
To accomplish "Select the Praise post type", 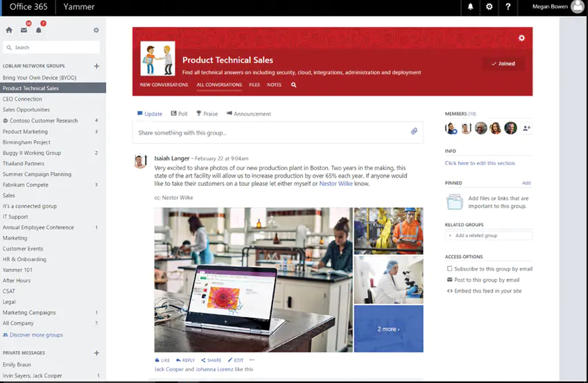I will pos(207,114).
